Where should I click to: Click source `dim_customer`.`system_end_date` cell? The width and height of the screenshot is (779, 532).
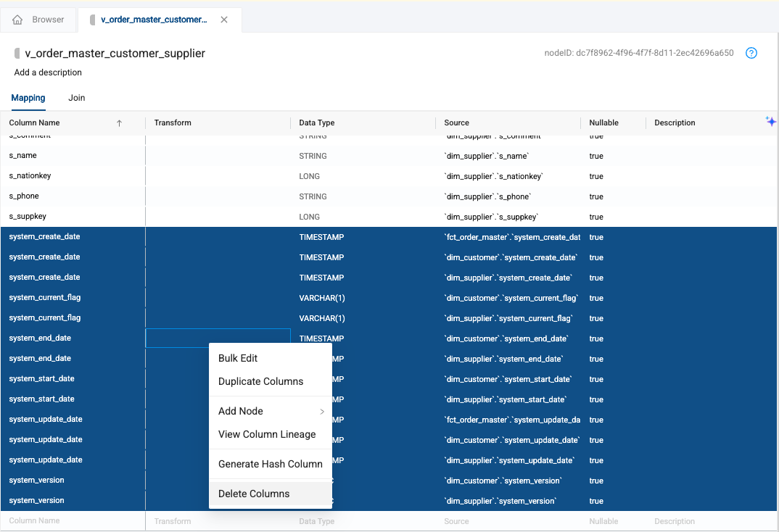[506, 339]
